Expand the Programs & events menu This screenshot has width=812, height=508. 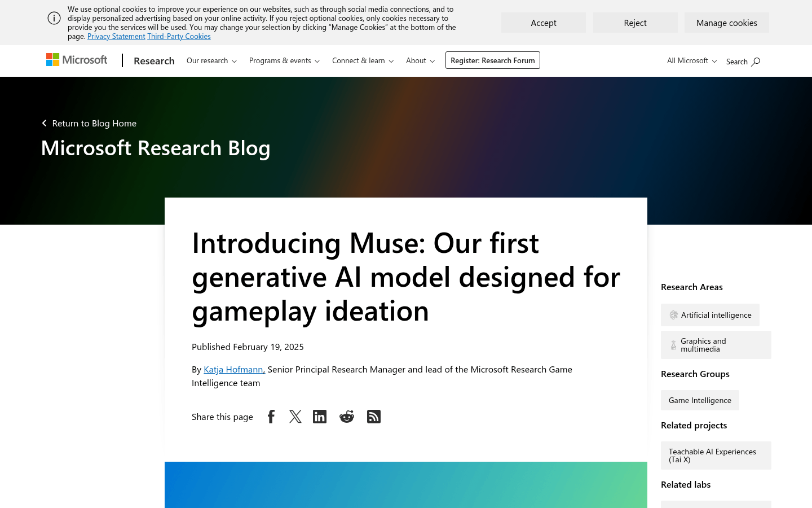[x=284, y=60]
